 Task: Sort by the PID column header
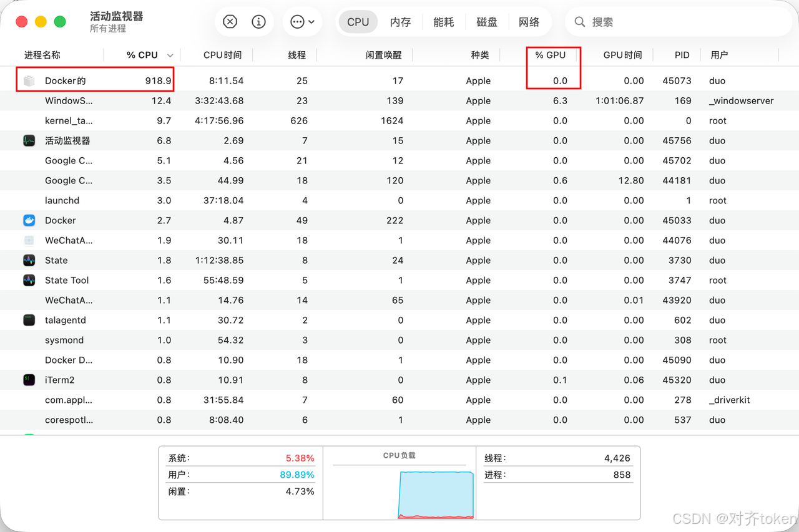coord(682,55)
